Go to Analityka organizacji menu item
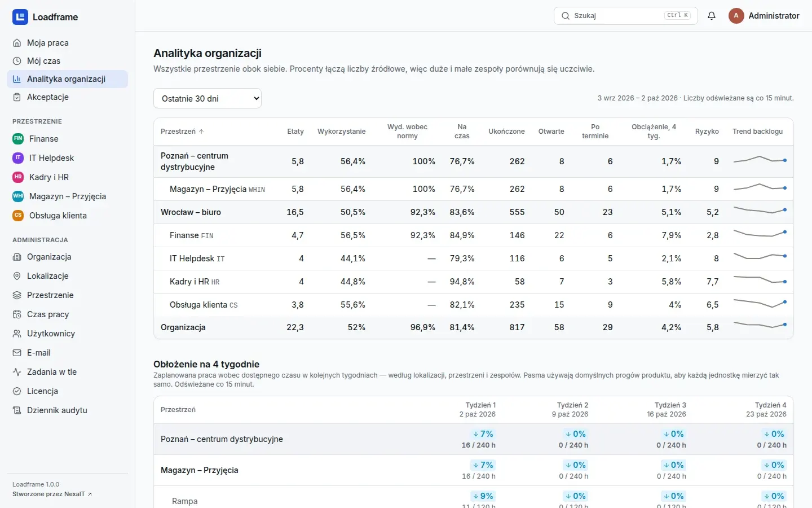This screenshot has height=508, width=812. tap(67, 79)
